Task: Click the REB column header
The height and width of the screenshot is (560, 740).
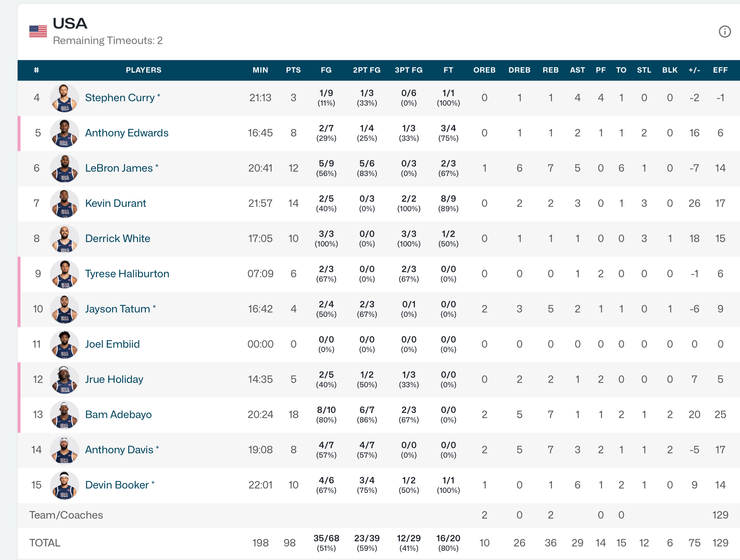Action: click(550, 70)
